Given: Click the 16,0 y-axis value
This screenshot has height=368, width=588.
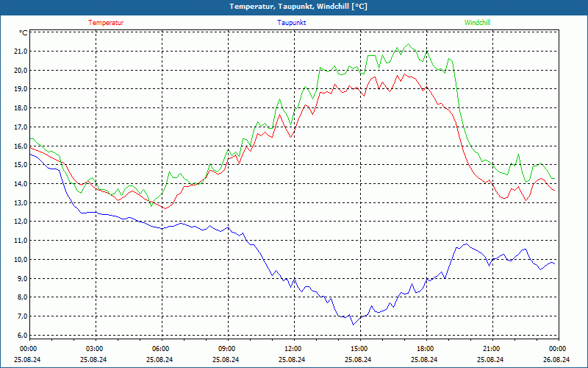Looking at the screenshot, I should [21, 146].
